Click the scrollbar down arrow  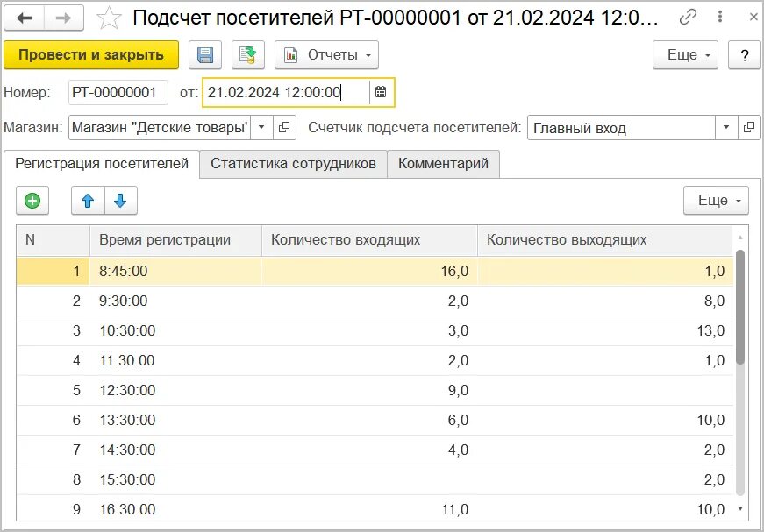click(740, 508)
